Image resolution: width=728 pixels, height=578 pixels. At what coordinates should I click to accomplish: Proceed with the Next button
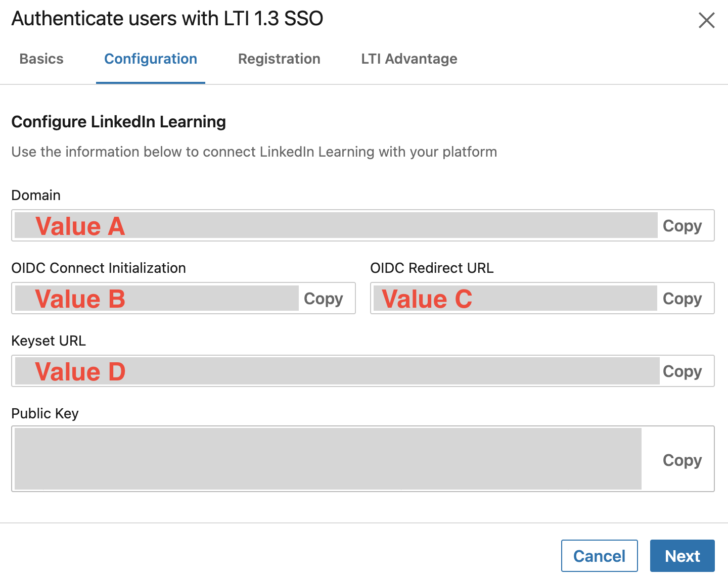click(x=682, y=556)
